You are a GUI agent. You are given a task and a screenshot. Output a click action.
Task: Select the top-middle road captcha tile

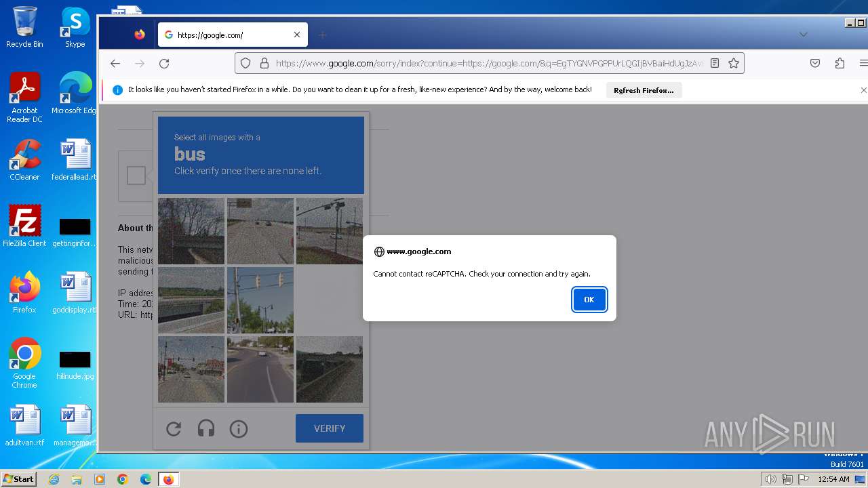pyautogui.click(x=260, y=231)
